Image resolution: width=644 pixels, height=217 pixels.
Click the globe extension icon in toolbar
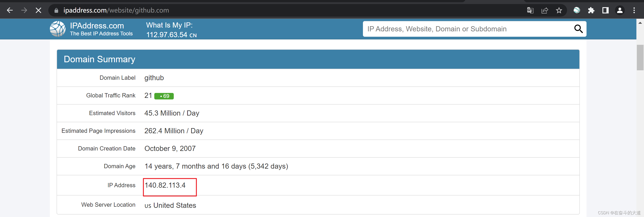(577, 10)
